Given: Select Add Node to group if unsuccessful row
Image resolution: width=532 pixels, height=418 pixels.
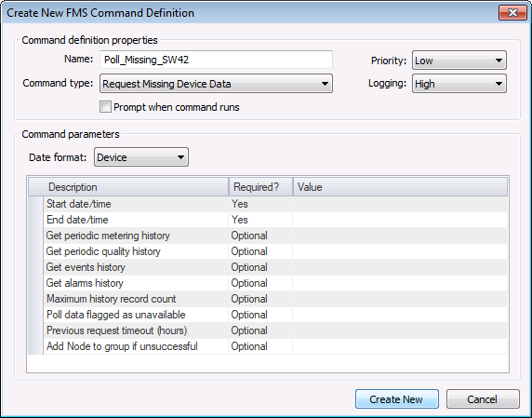Looking at the screenshot, I should (x=268, y=346).
